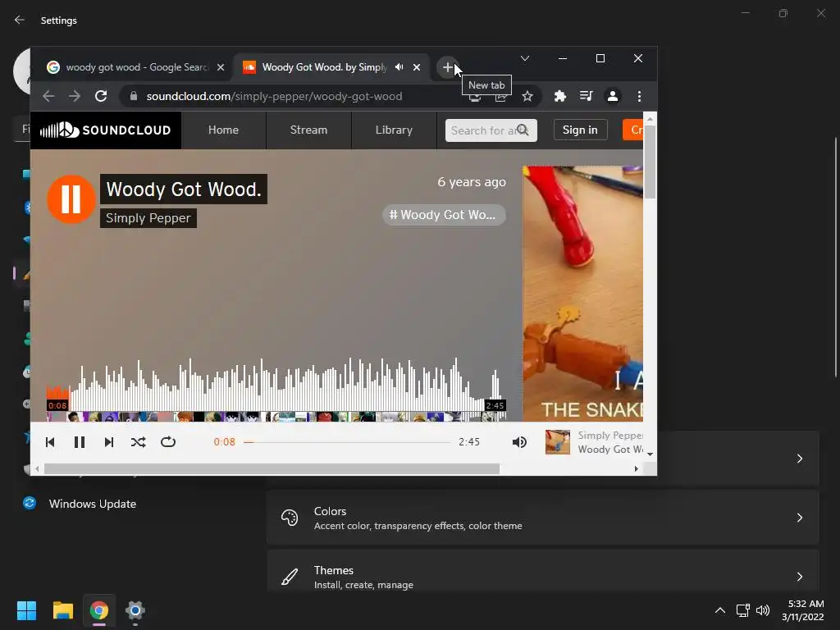840x630 pixels.
Task: Open the network icon in system tray
Action: pyautogui.click(x=742, y=610)
